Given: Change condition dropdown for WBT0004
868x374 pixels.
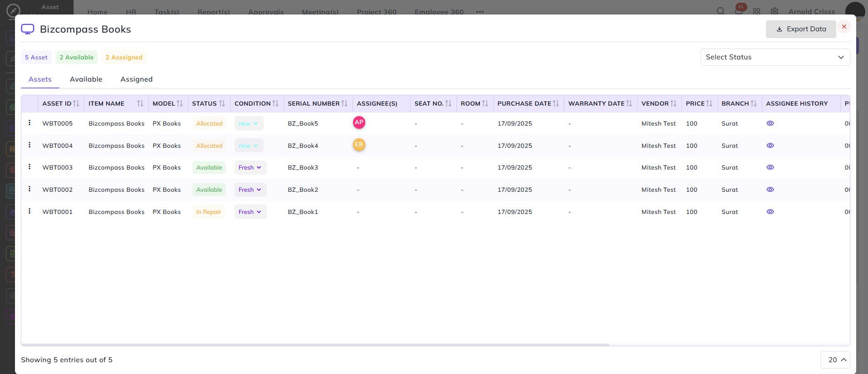Looking at the screenshot, I should click(249, 146).
